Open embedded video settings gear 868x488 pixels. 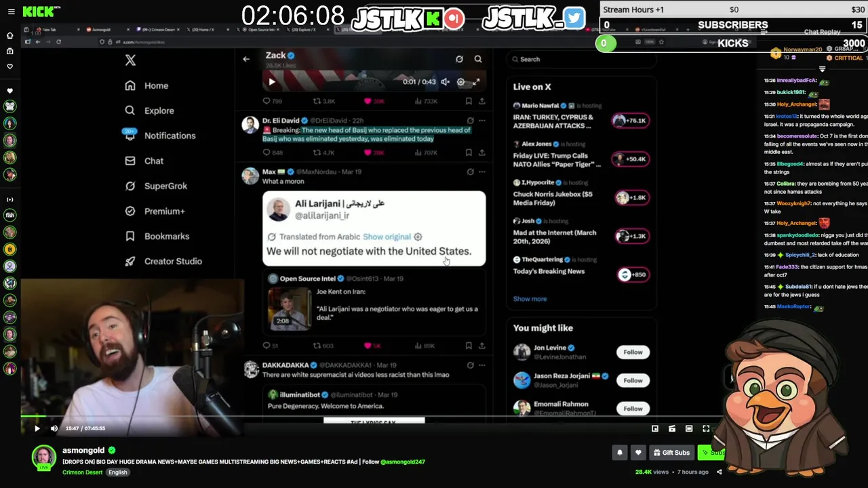pyautogui.click(x=460, y=82)
